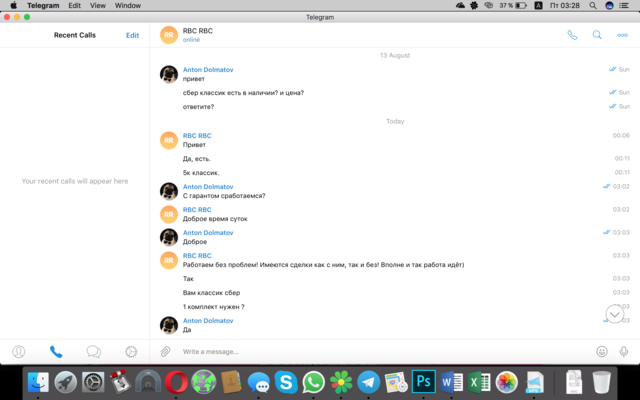640x400 pixels.
Task: Open the emoji picker smiley icon
Action: coord(602,351)
